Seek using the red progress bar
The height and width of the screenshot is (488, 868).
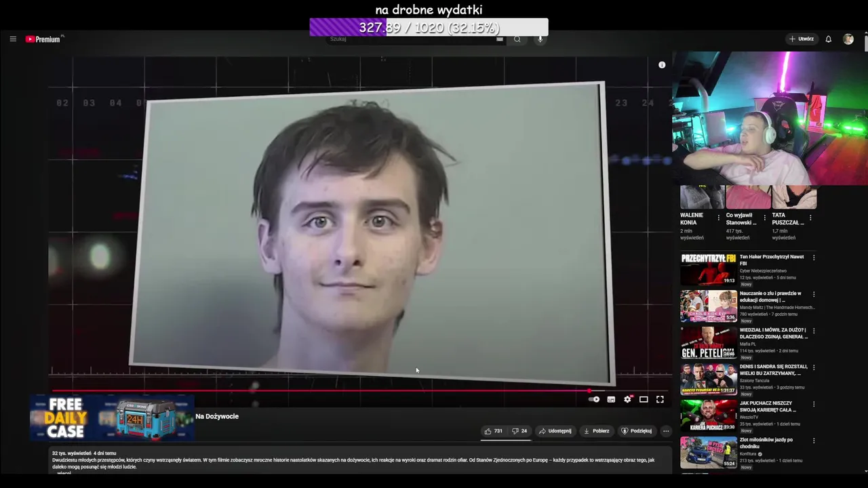coord(359,391)
